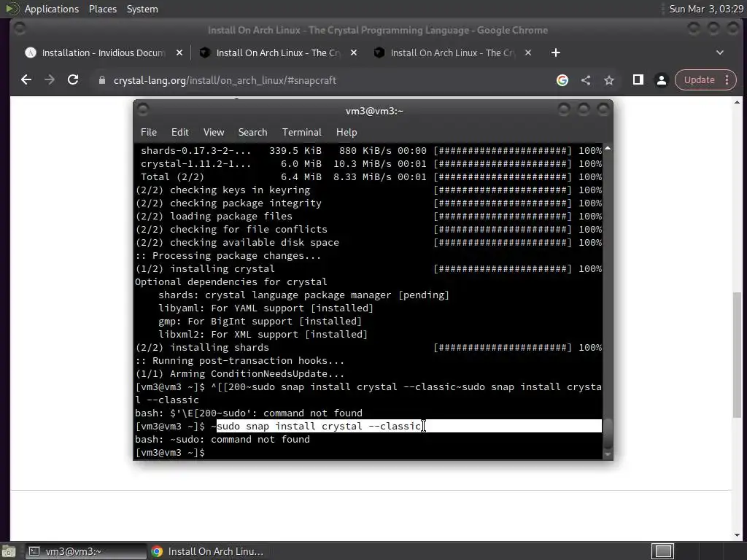Click the clock showing Sun Mar 3
The image size is (747, 560).
click(x=706, y=9)
